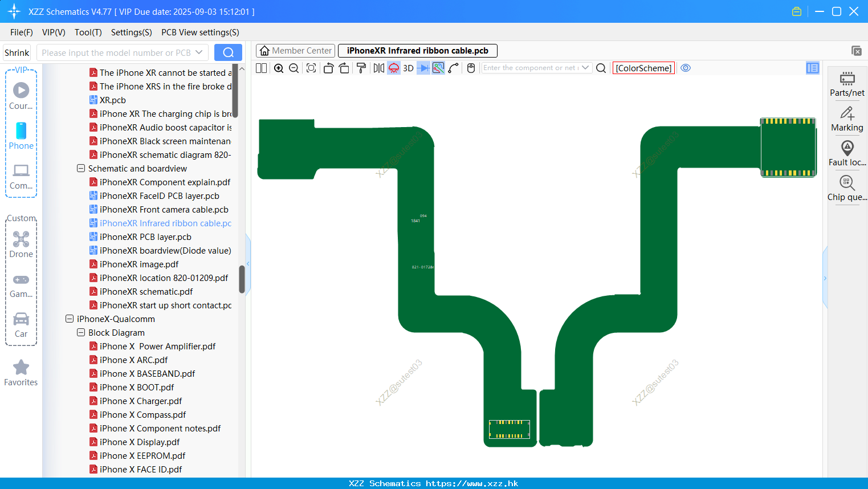Viewport: 868px width, 489px height.
Task: Open the Tool(T) menu
Action: 88,32
